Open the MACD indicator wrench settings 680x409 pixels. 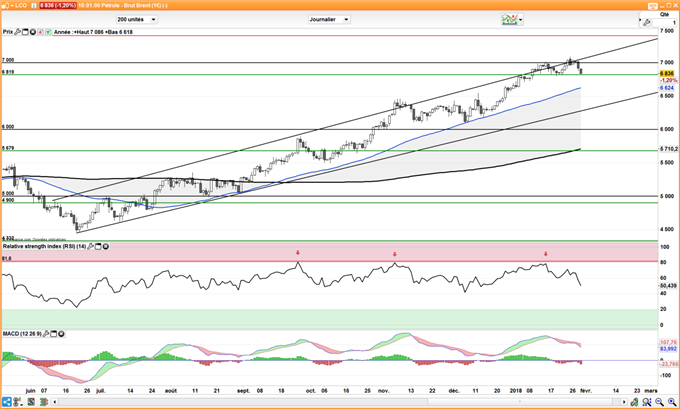tap(46, 334)
